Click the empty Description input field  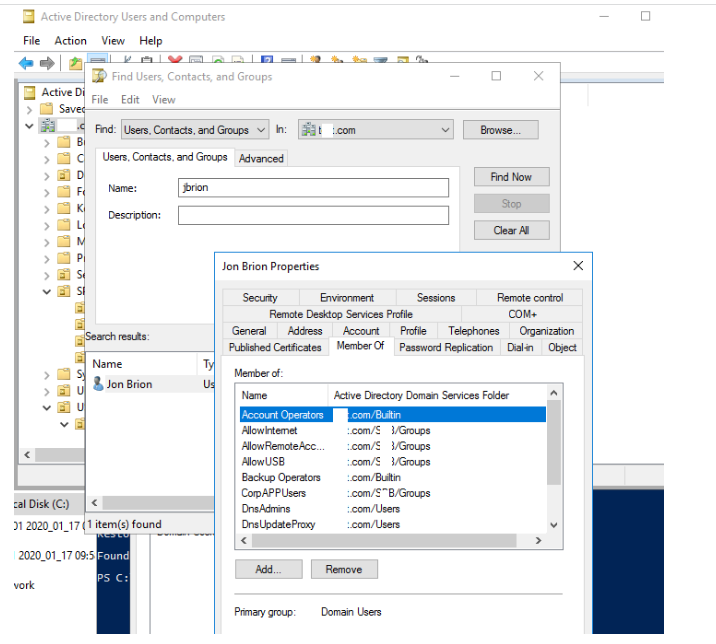(x=313, y=215)
